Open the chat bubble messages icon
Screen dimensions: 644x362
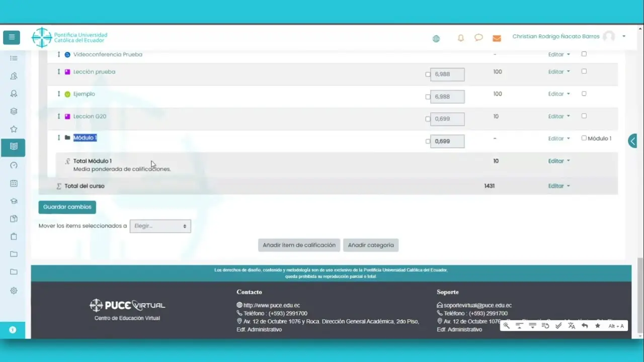pyautogui.click(x=478, y=38)
